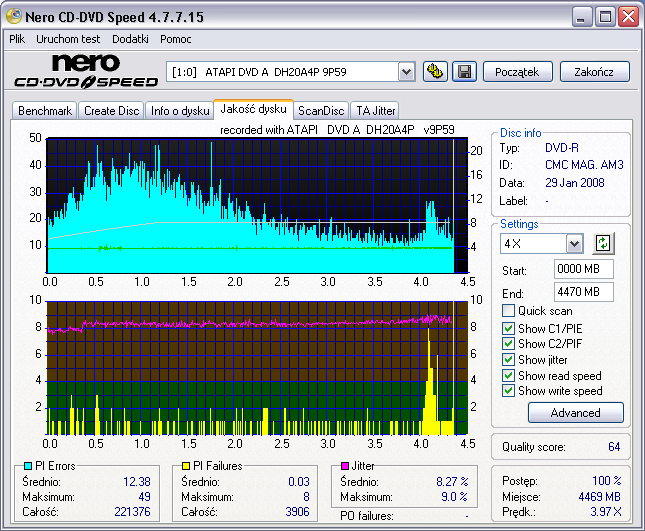Minimize the Nero window
Screen dimensions: 645x531
pos(582,17)
